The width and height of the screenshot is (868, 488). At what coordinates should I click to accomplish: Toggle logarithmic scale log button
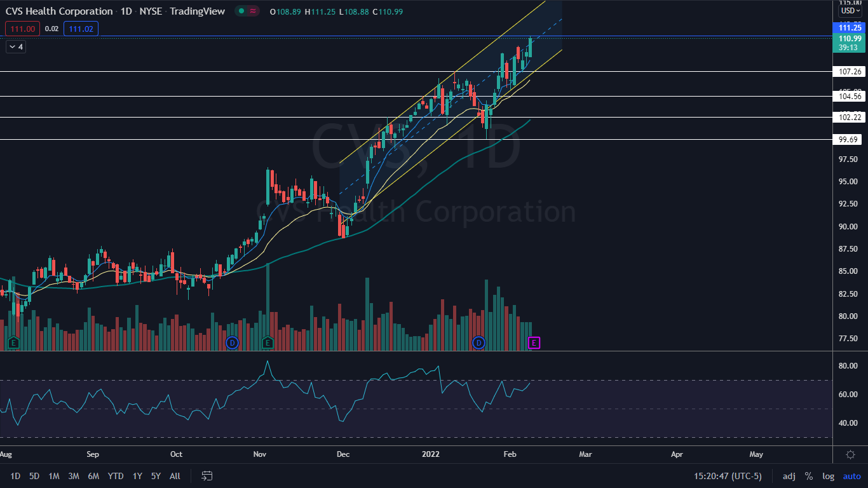pos(828,476)
